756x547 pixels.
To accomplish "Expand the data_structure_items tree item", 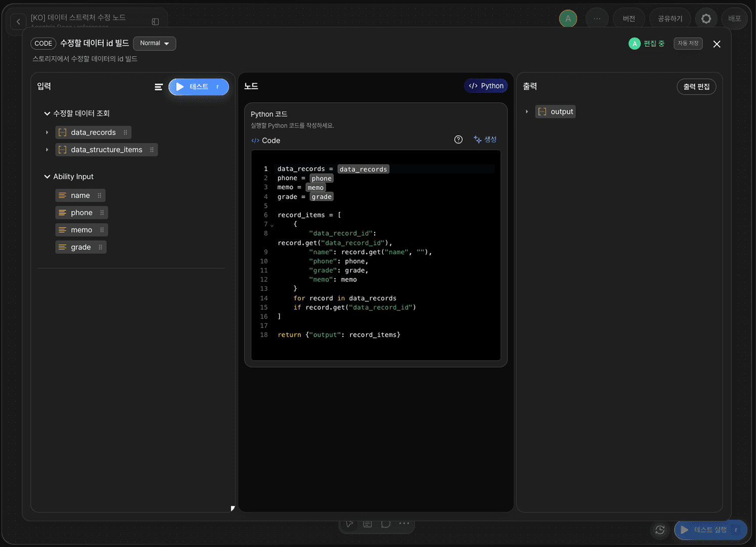I will click(47, 150).
